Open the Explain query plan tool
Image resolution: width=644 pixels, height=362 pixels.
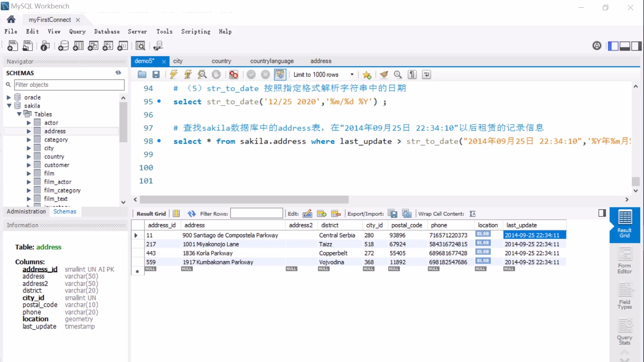pos(202,74)
